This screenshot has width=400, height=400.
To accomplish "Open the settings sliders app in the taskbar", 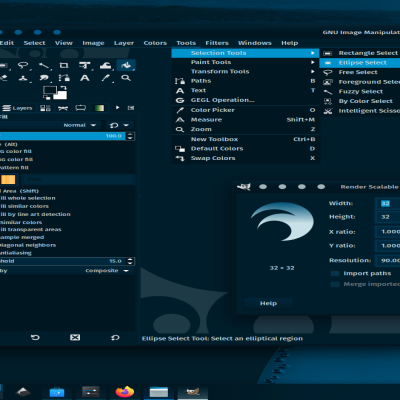I will pos(91,391).
